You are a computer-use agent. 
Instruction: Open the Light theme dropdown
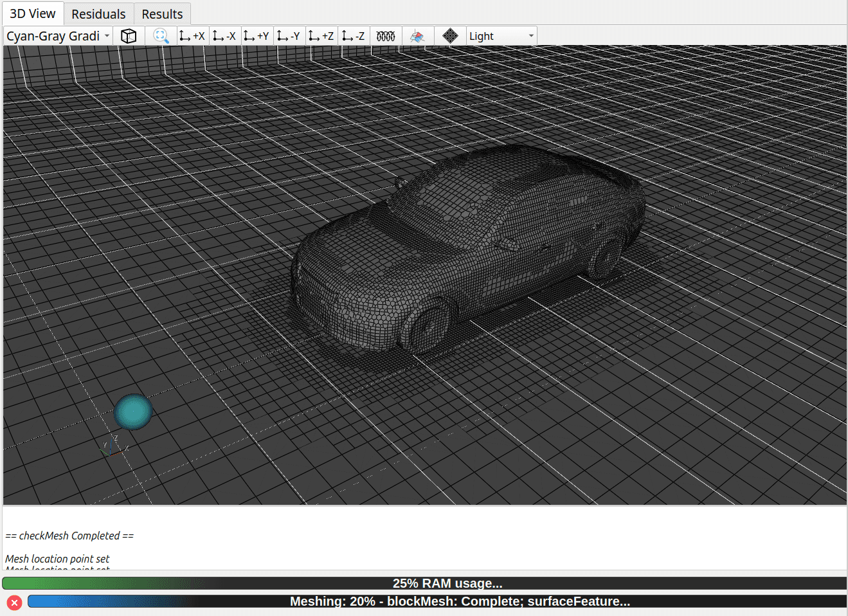501,36
